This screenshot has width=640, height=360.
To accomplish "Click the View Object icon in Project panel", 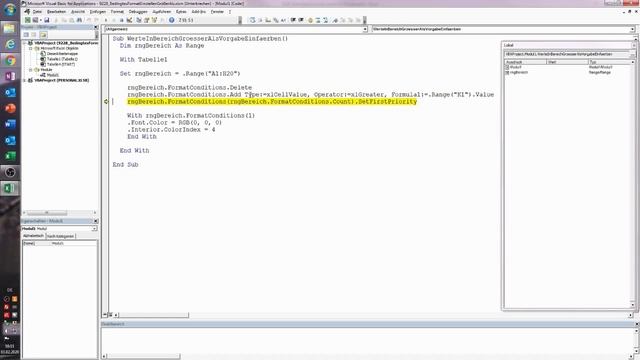I will 34,35.
